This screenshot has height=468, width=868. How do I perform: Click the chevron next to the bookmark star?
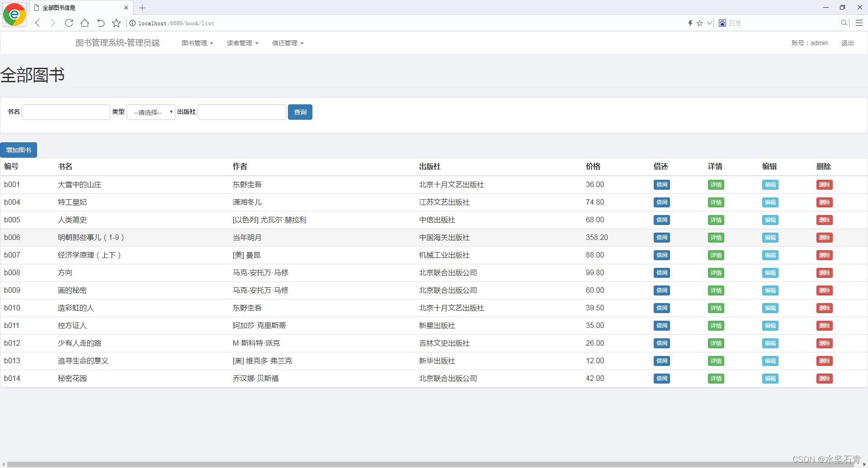coord(709,23)
